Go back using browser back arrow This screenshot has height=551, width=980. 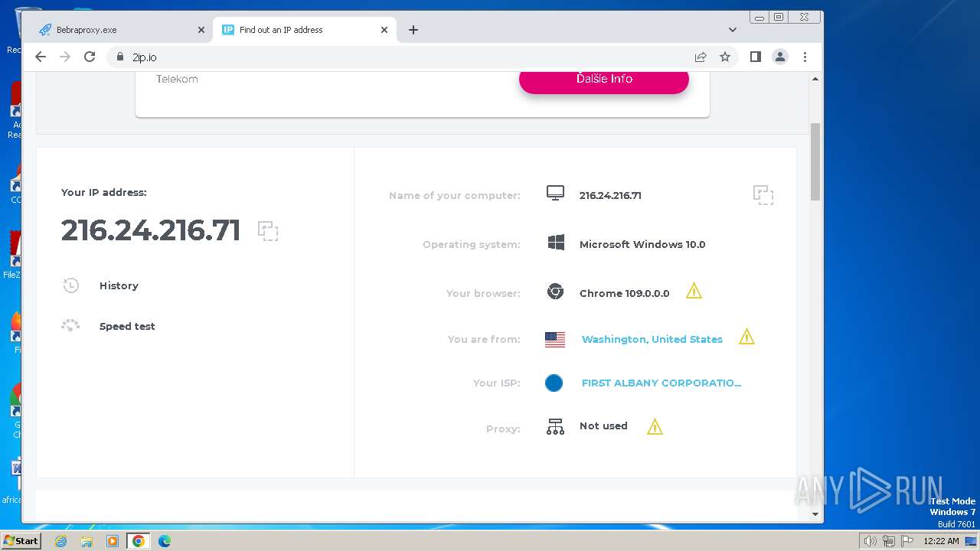point(41,57)
